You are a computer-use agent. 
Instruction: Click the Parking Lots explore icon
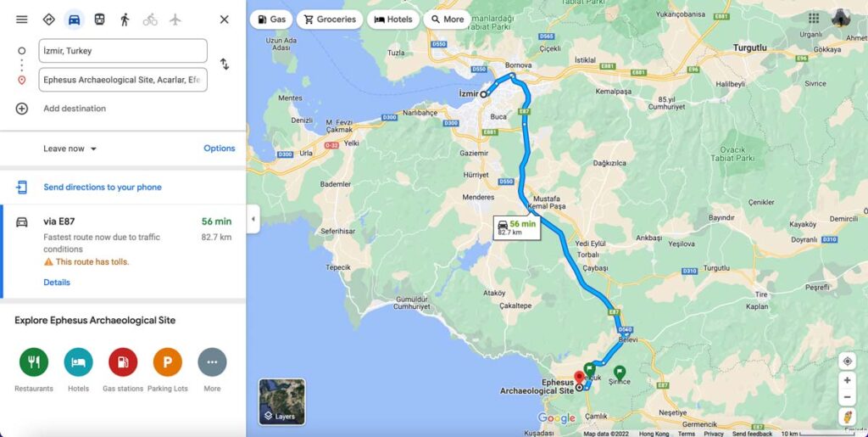168,362
